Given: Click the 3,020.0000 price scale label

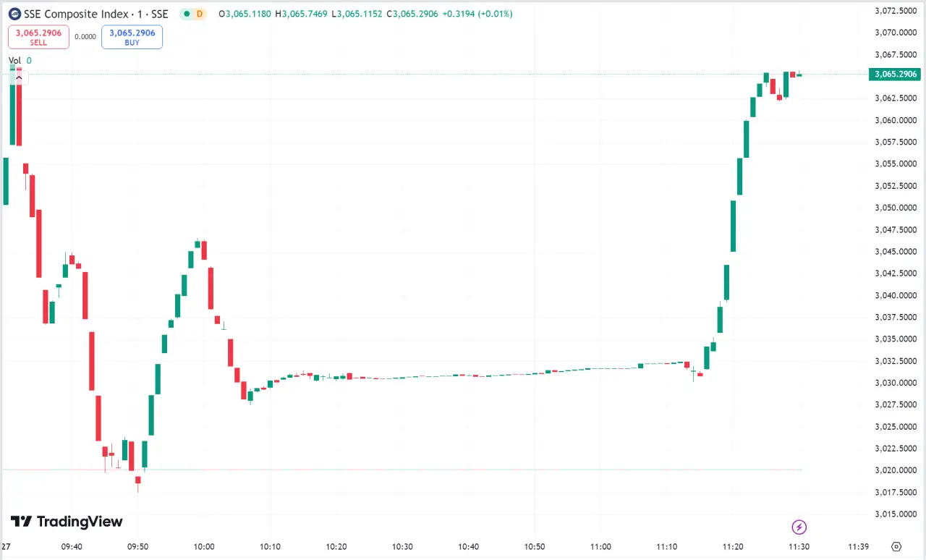Looking at the screenshot, I should tap(896, 470).
